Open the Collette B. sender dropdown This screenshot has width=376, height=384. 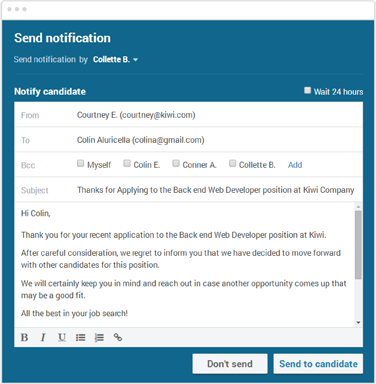pyautogui.click(x=115, y=59)
